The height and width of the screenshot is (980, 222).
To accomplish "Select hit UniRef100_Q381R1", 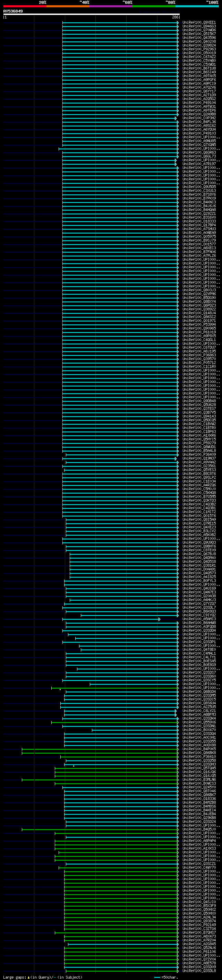I will point(199,565).
